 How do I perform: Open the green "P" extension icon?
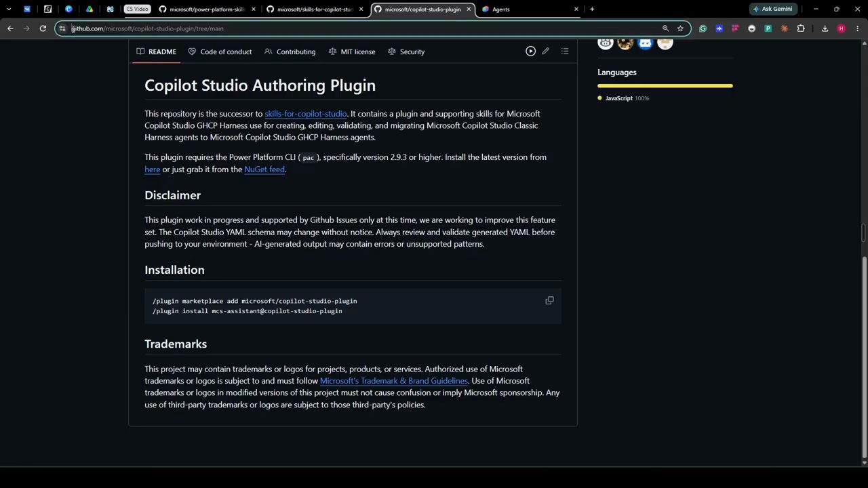click(768, 28)
